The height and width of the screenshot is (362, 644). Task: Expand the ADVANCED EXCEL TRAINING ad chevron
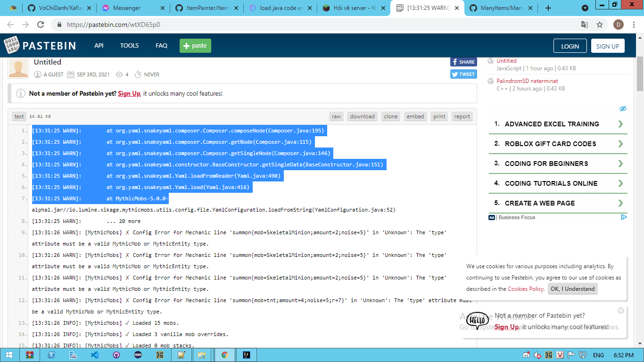[x=620, y=124]
